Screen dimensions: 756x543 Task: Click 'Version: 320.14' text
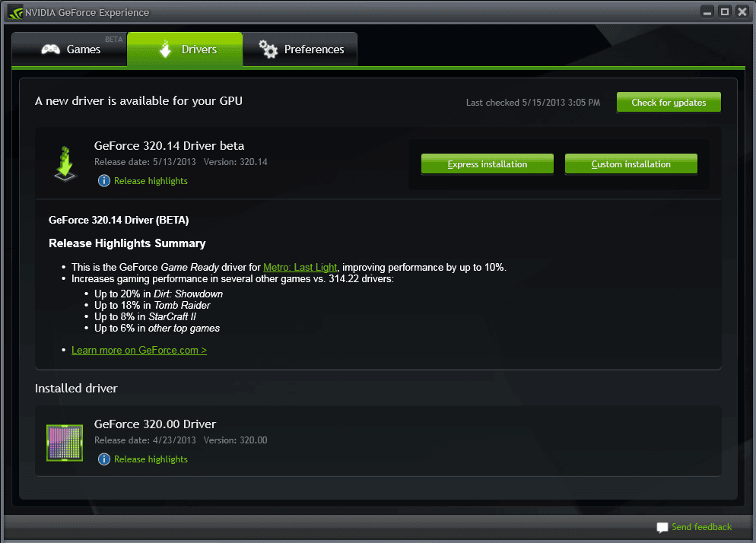[235, 162]
